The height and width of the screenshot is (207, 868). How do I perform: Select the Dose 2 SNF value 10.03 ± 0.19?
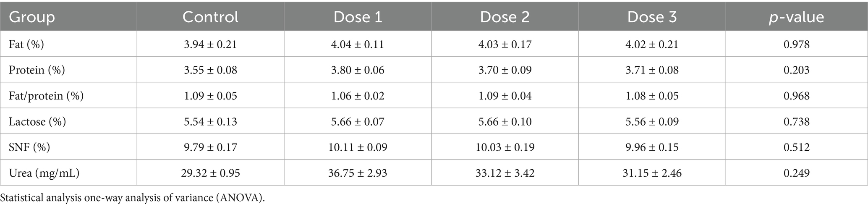click(505, 147)
